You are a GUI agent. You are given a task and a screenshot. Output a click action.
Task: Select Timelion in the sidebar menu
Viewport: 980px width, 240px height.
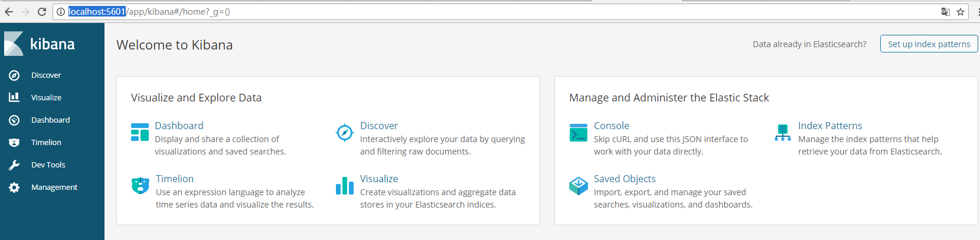(x=46, y=143)
